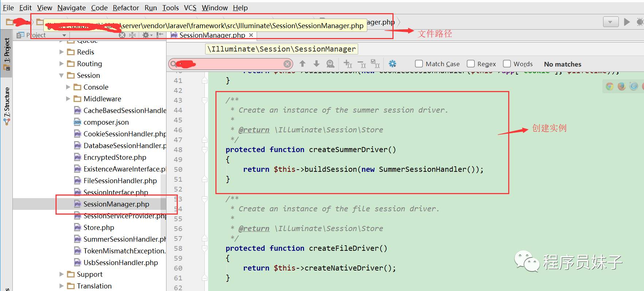The image size is (644, 291).
Task: Click createSummerDriver function name
Action: [349, 150]
